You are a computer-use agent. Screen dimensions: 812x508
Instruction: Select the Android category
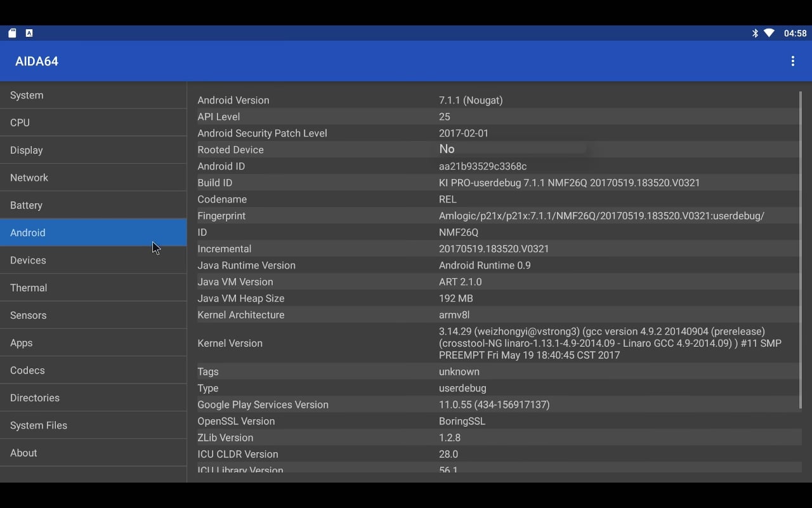tap(93, 232)
